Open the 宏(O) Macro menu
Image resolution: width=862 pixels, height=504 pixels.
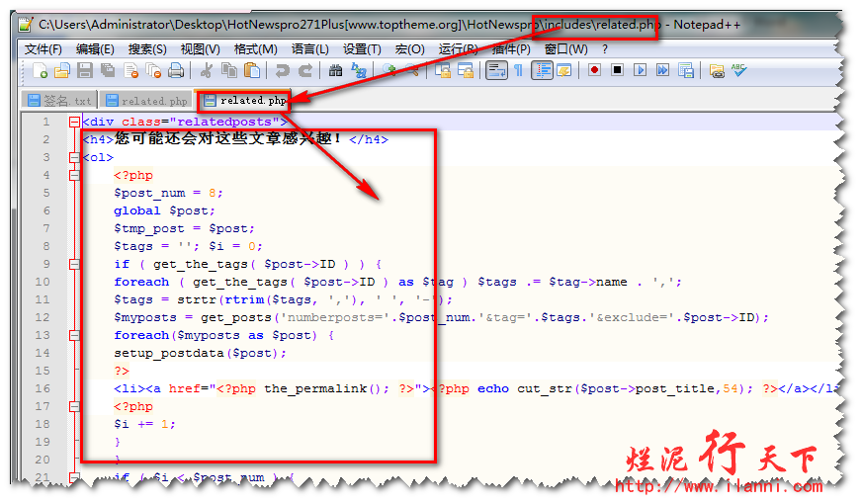pos(409,49)
